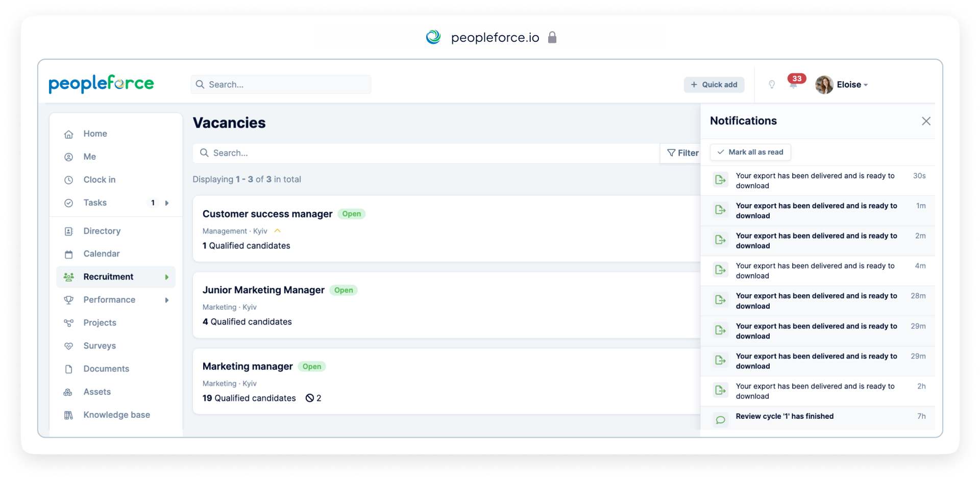The width and height of the screenshot is (980, 480).
Task: Click the Recruitment people icon
Action: click(68, 277)
